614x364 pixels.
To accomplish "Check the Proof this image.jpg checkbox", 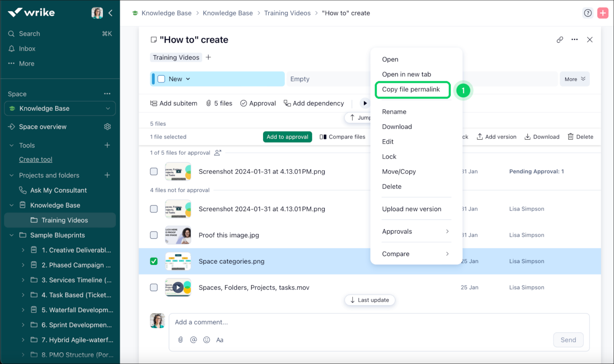I will [x=154, y=235].
